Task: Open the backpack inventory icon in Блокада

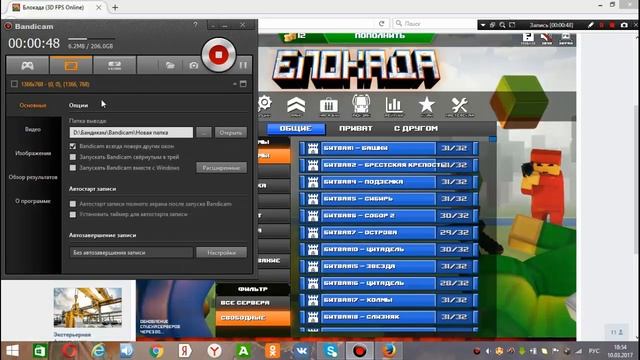Action: click(x=361, y=106)
